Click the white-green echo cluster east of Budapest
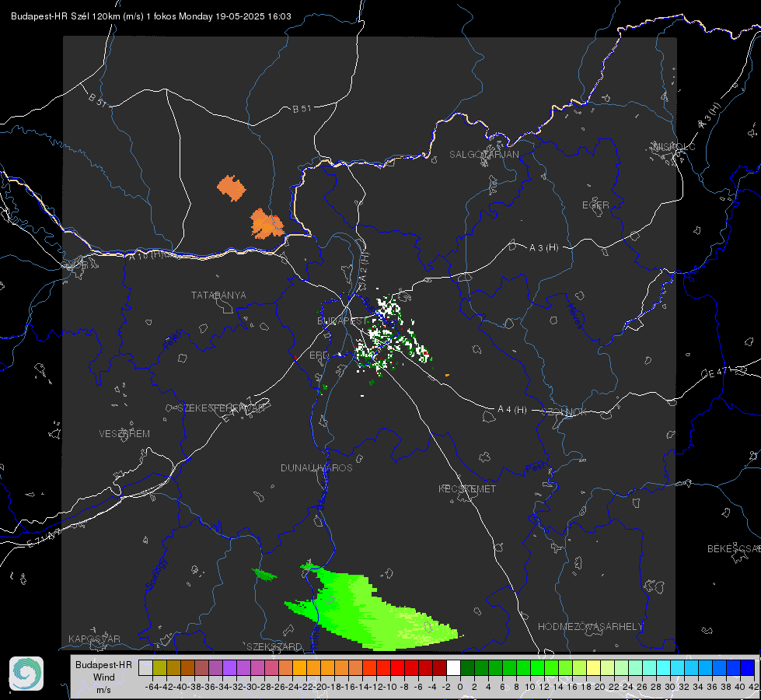The image size is (761, 700). [x=391, y=335]
